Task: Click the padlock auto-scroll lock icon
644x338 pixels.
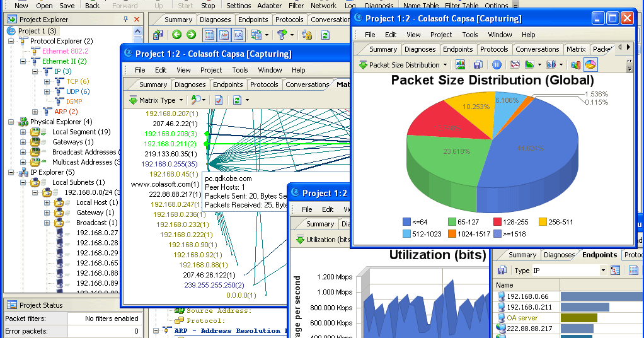Action: (307, 35)
